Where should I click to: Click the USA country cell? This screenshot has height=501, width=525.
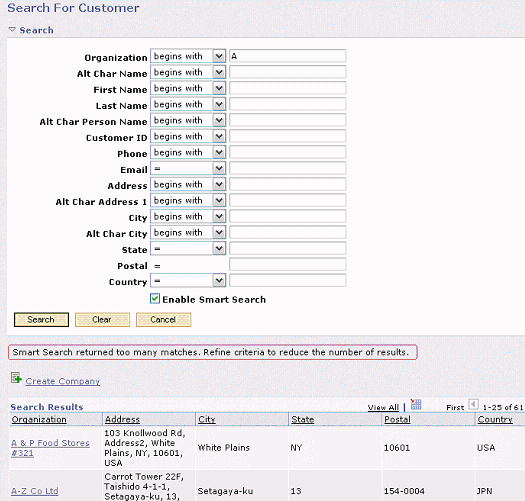(x=486, y=448)
